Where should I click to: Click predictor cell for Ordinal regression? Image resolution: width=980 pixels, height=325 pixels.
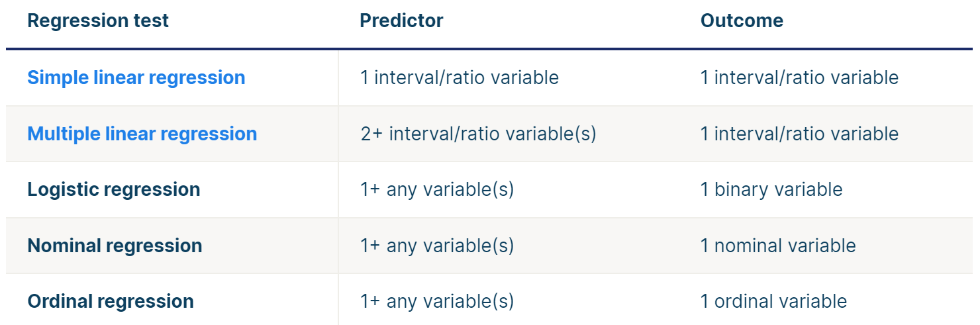(437, 301)
